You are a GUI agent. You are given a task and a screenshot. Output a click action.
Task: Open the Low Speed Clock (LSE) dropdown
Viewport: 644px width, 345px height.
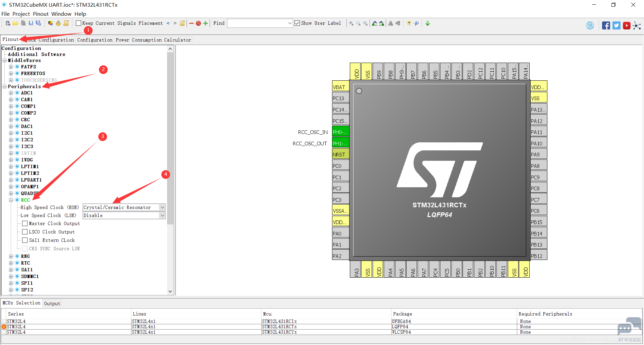pyautogui.click(x=162, y=215)
